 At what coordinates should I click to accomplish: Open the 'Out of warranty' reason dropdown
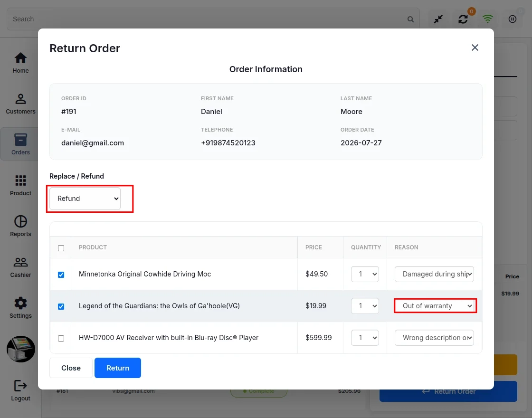[434, 306]
